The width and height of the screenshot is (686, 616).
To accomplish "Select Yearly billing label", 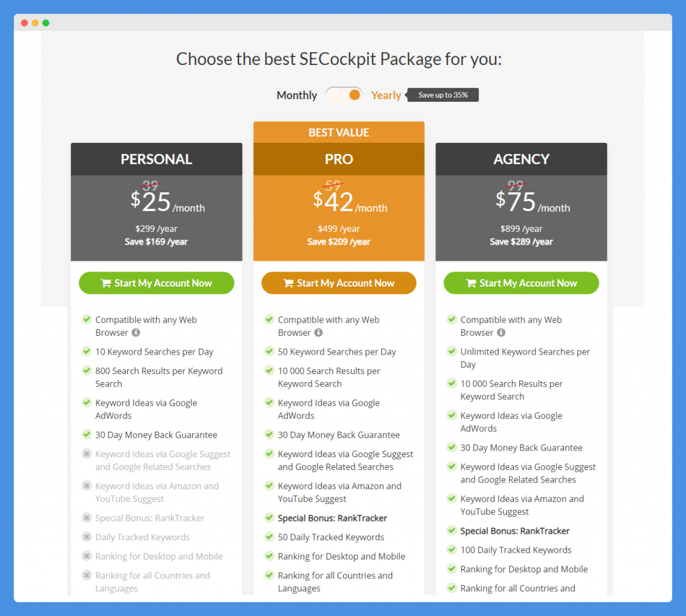I will pos(386,95).
